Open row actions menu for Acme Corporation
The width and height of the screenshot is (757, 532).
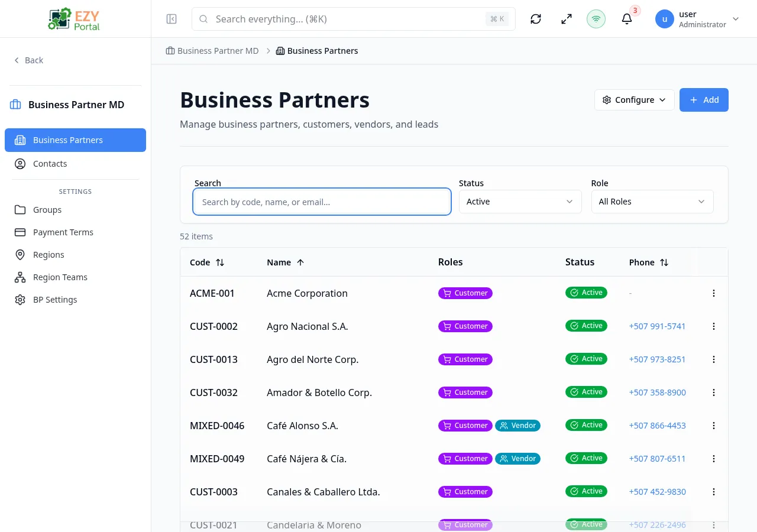[714, 293]
